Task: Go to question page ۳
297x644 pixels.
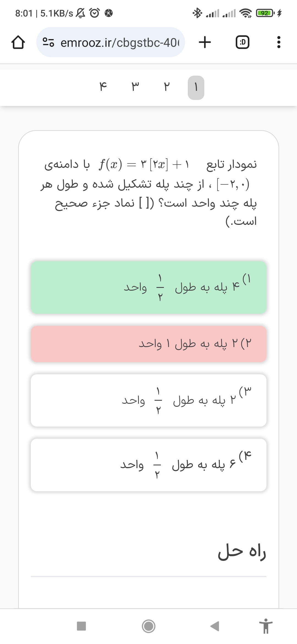Action: click(x=135, y=88)
